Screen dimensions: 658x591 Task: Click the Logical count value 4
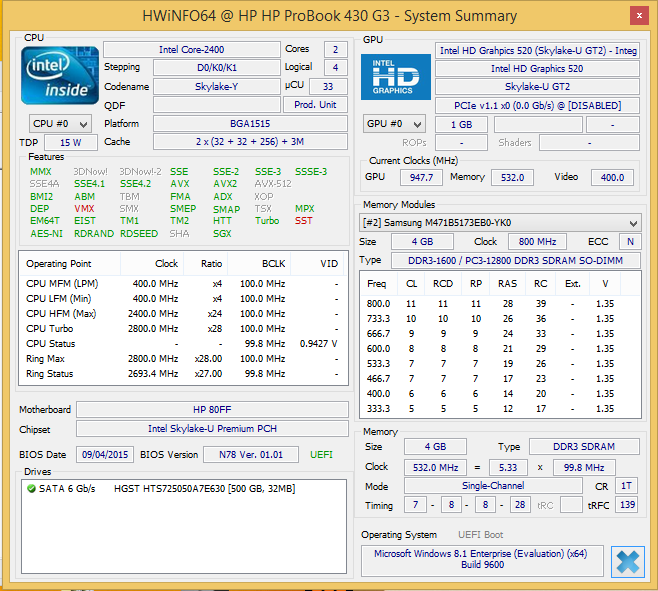(335, 68)
